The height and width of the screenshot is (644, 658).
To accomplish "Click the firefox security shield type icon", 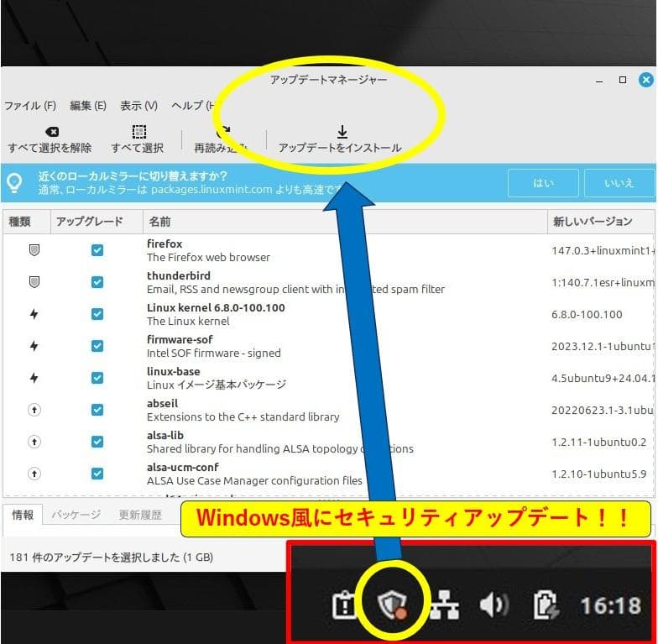I will pyautogui.click(x=34, y=250).
